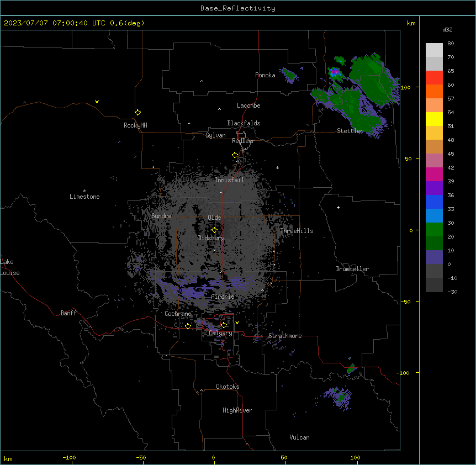Click the RedDeer city label
This screenshot has width=476, height=465.
point(243,141)
